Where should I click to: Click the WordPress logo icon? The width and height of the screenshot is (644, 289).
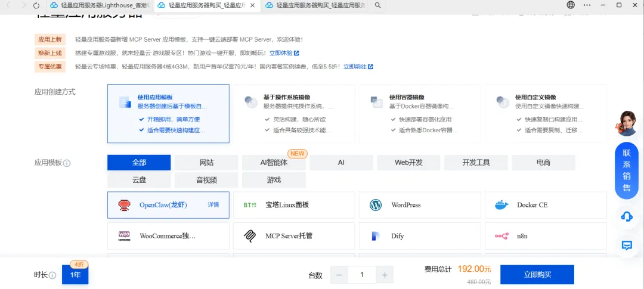point(376,205)
